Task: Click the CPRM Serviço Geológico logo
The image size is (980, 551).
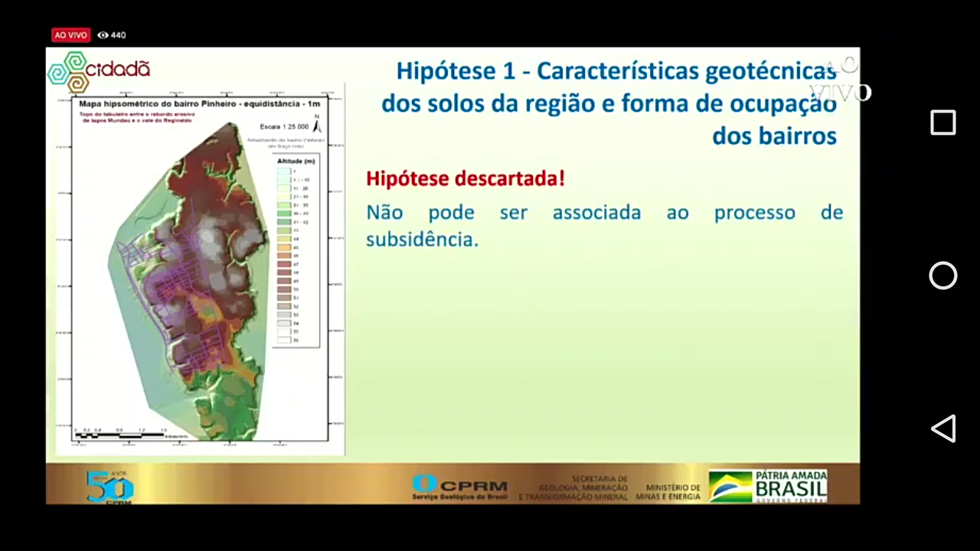Action: click(459, 487)
